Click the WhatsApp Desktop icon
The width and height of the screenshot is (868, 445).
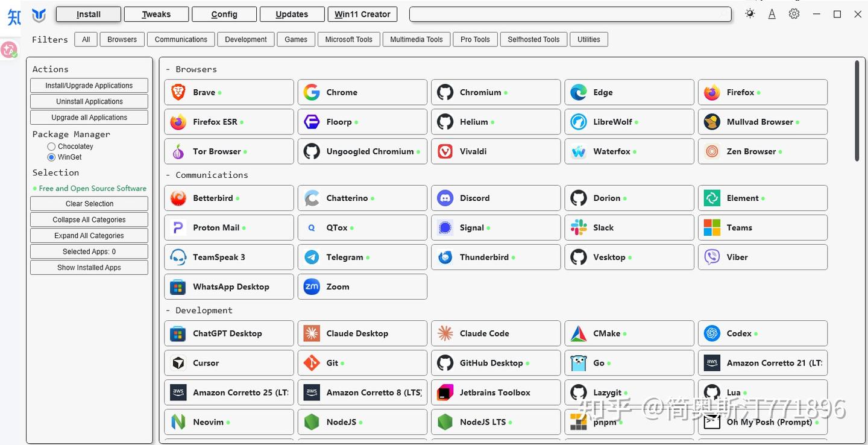pos(178,286)
